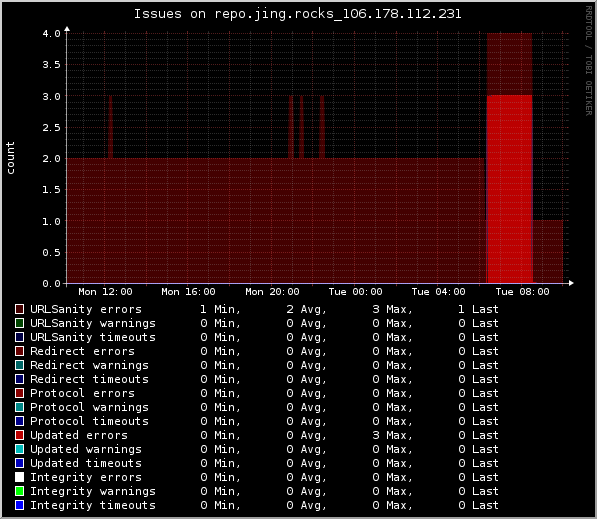
Task: Click the Updated timeouts legend label
Action: pyautogui.click(x=86, y=463)
